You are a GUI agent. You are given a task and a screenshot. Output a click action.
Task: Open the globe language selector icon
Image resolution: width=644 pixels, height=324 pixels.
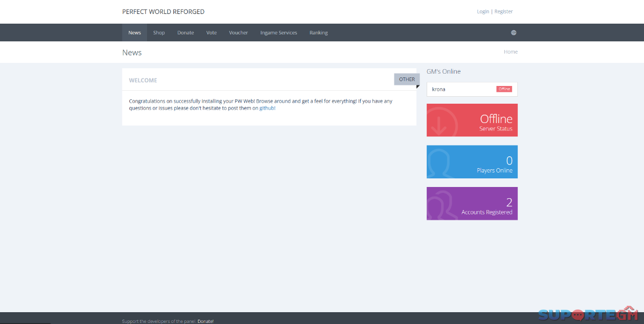tap(514, 33)
